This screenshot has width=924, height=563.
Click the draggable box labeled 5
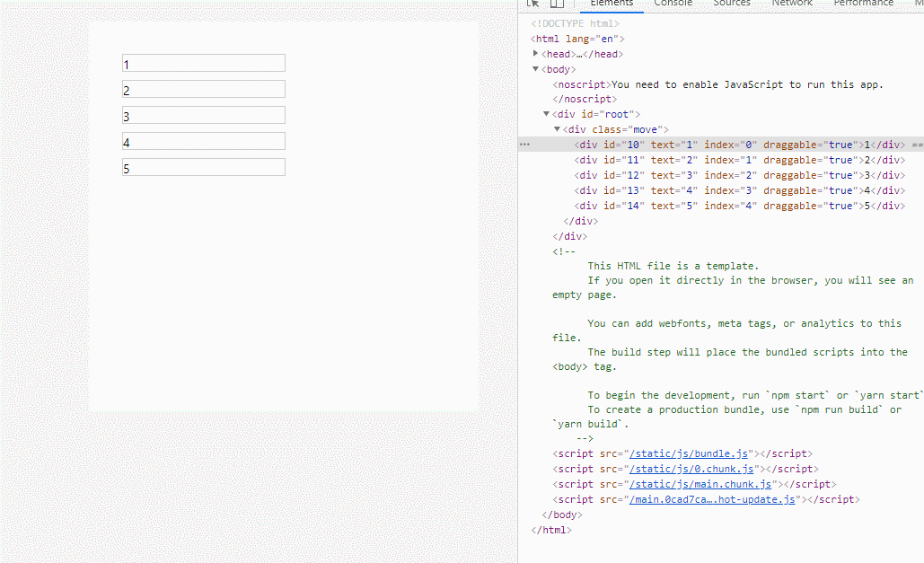pos(203,167)
